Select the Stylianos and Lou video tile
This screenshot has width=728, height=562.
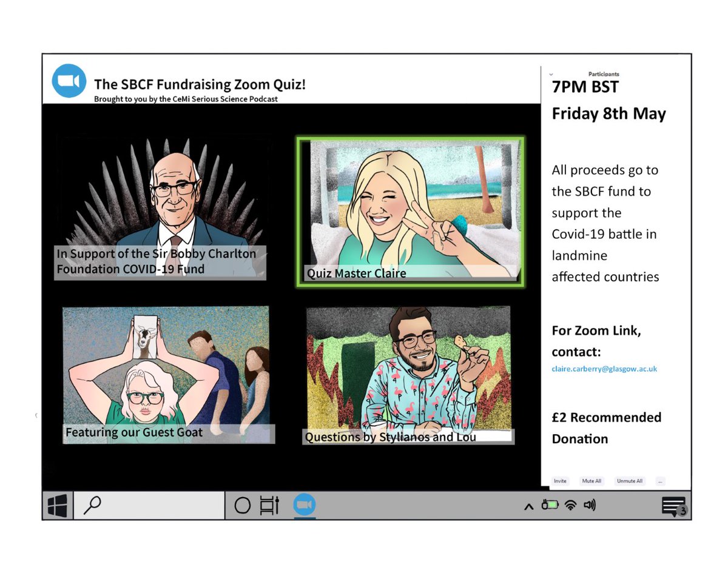[x=408, y=375]
